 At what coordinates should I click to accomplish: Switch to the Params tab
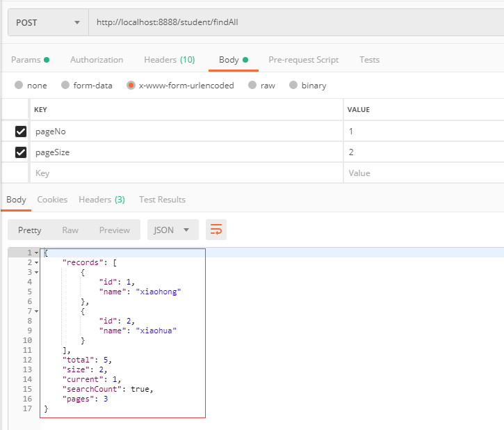(x=30, y=60)
